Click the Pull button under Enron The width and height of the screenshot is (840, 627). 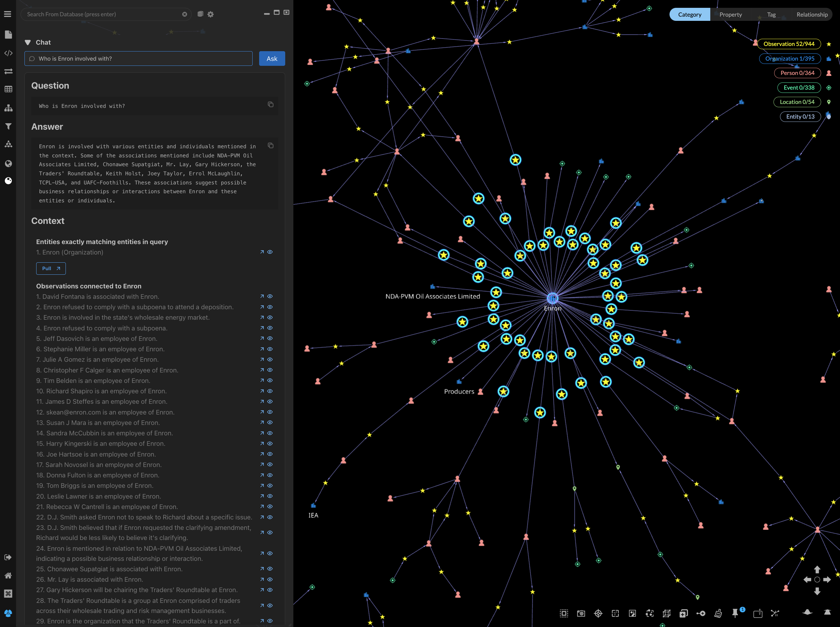51,268
